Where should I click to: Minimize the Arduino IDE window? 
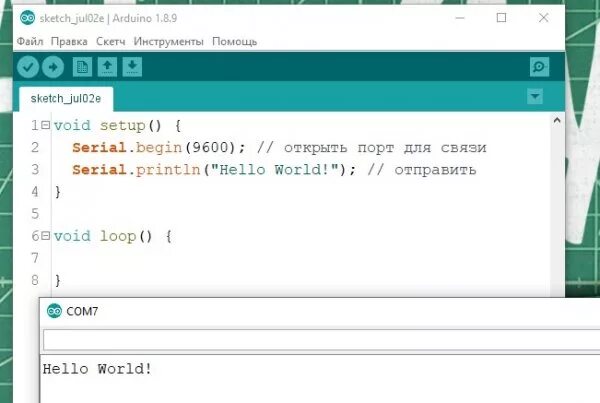(460, 18)
